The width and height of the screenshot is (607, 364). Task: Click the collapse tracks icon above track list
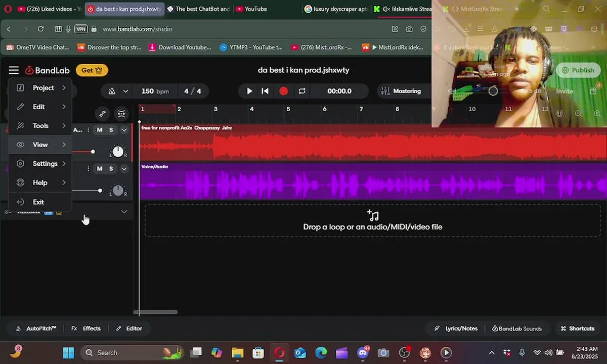pyautogui.click(x=121, y=114)
